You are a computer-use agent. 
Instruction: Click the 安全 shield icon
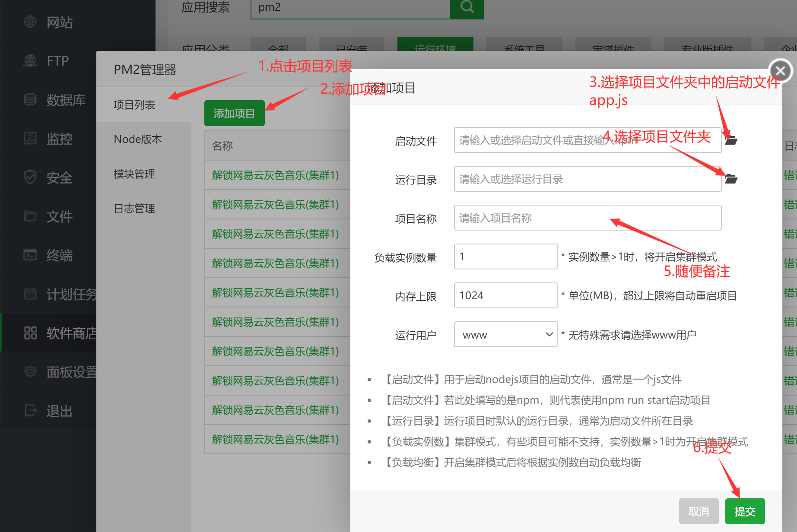30,177
